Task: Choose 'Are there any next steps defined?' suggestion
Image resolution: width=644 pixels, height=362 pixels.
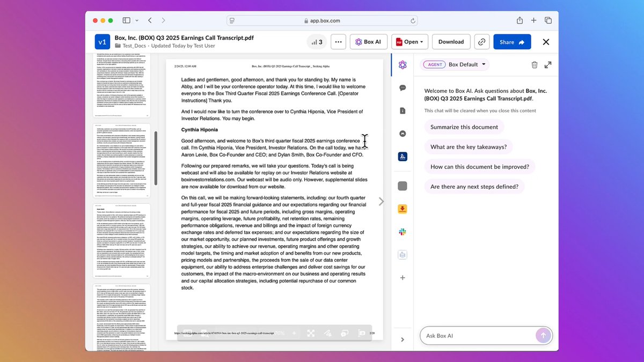Action: tap(474, 187)
